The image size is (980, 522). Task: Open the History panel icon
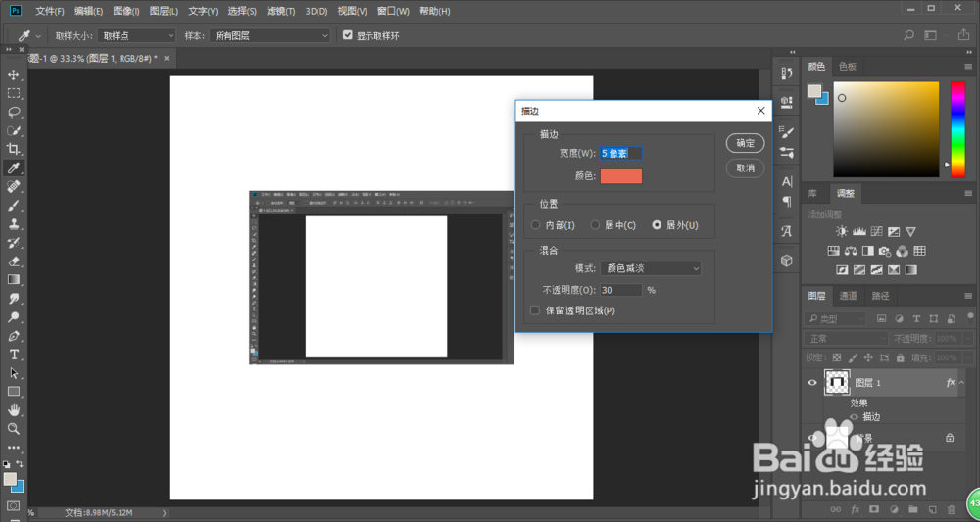(787, 73)
